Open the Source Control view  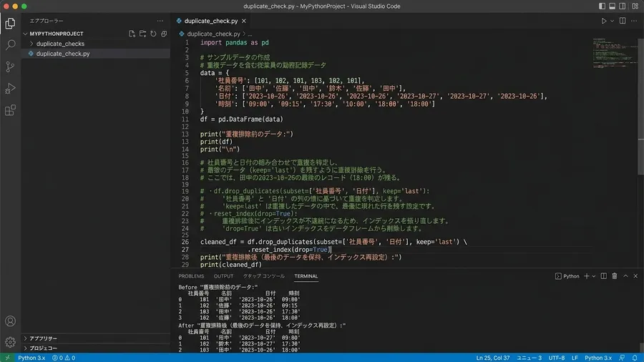click(x=10, y=67)
